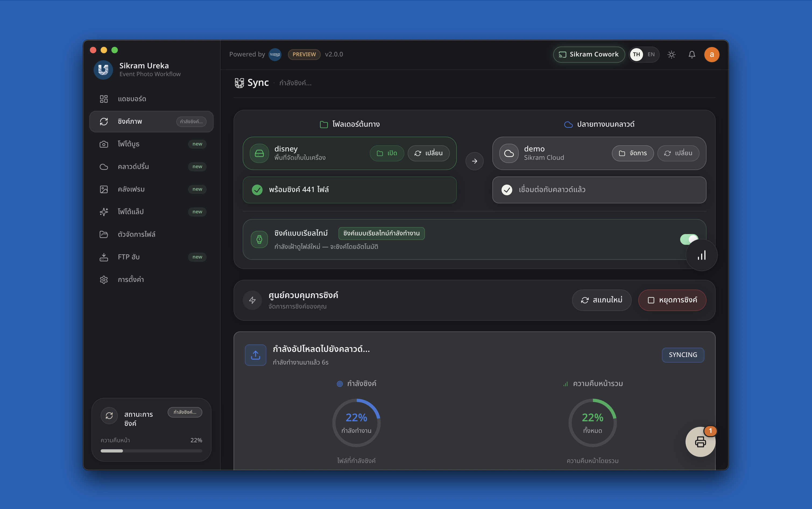
Task: Change the disney source folder
Action: 429,153
